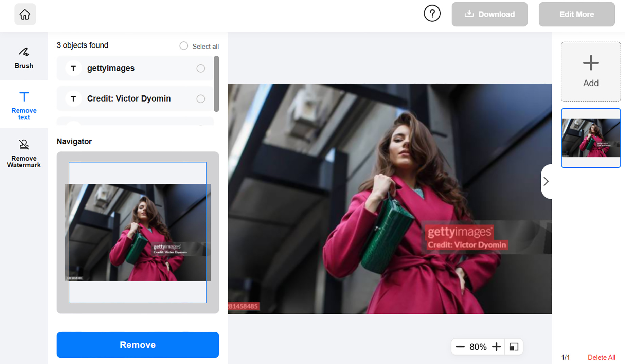Click the Credit: Victor Dyomin highlight on canvas
Image resolution: width=625 pixels, height=364 pixels.
click(x=467, y=245)
